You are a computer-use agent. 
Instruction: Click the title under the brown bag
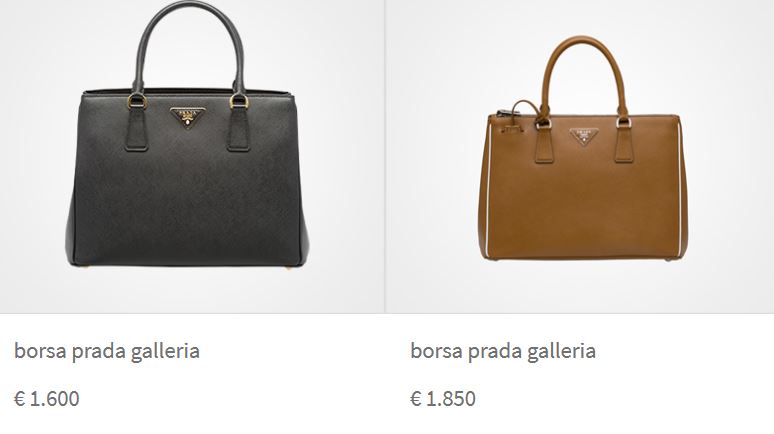pyautogui.click(x=503, y=351)
